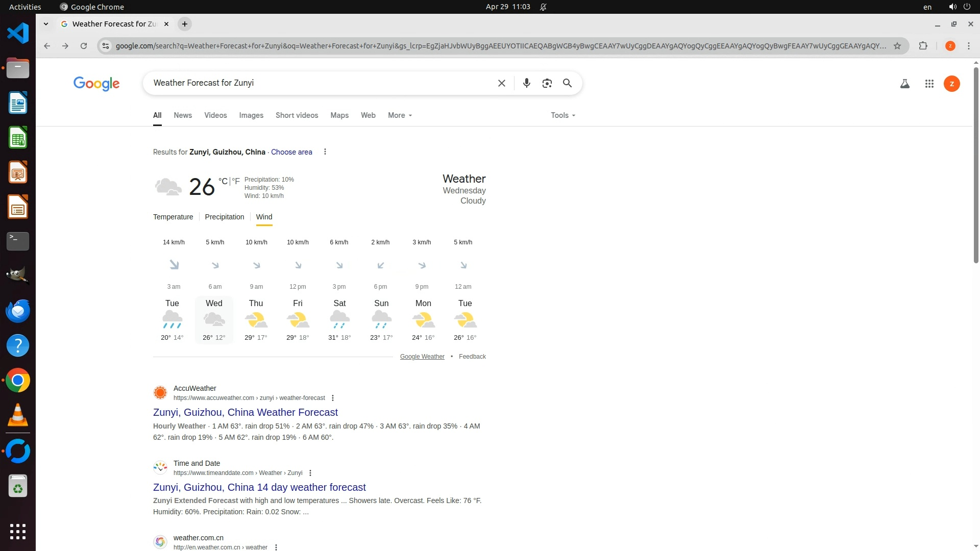Open Search Labs flask icon

(x=904, y=84)
